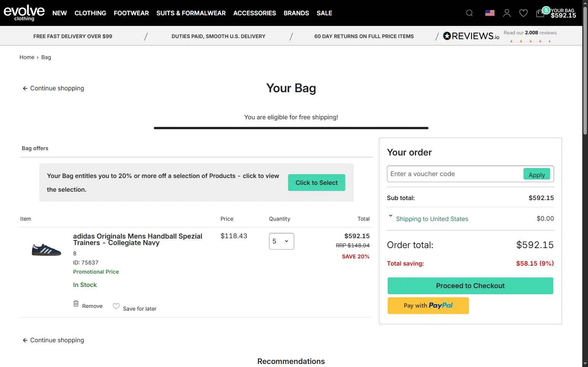This screenshot has width=588, height=367.
Task: Click the Recommendations heading
Action: (291, 361)
